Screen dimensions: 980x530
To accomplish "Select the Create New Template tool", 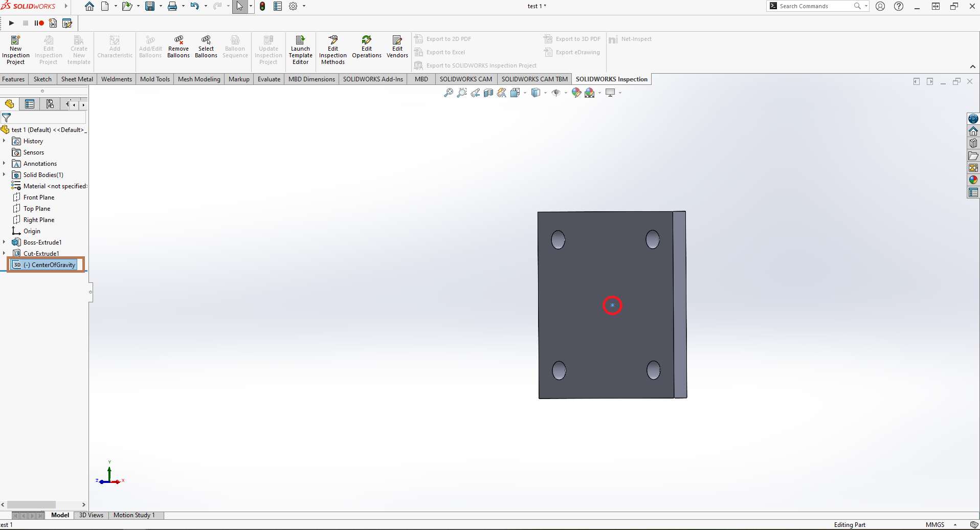I will coord(78,49).
